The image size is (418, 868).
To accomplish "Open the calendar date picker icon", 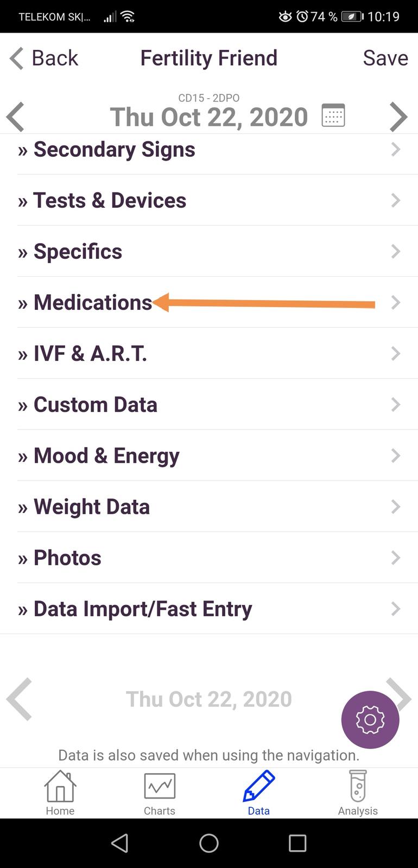I will [333, 116].
